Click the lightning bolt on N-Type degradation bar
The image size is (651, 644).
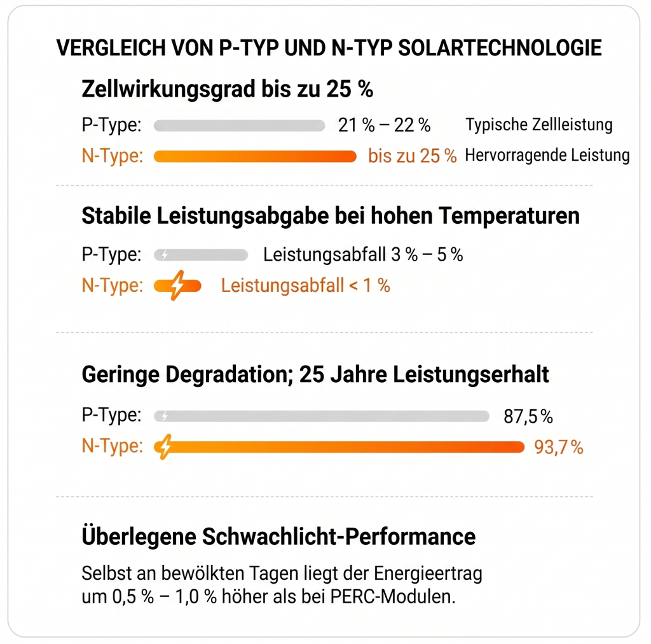(165, 447)
